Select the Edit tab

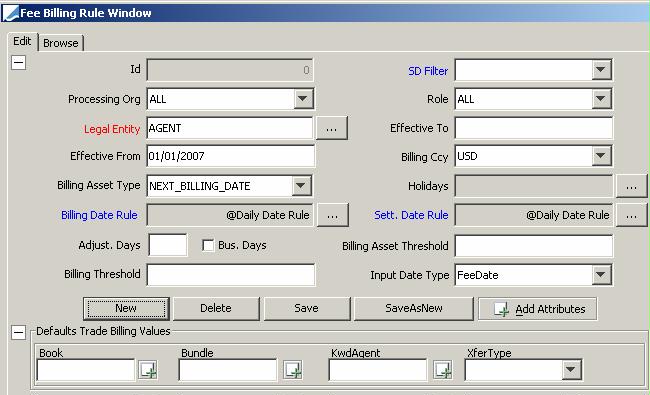point(22,41)
